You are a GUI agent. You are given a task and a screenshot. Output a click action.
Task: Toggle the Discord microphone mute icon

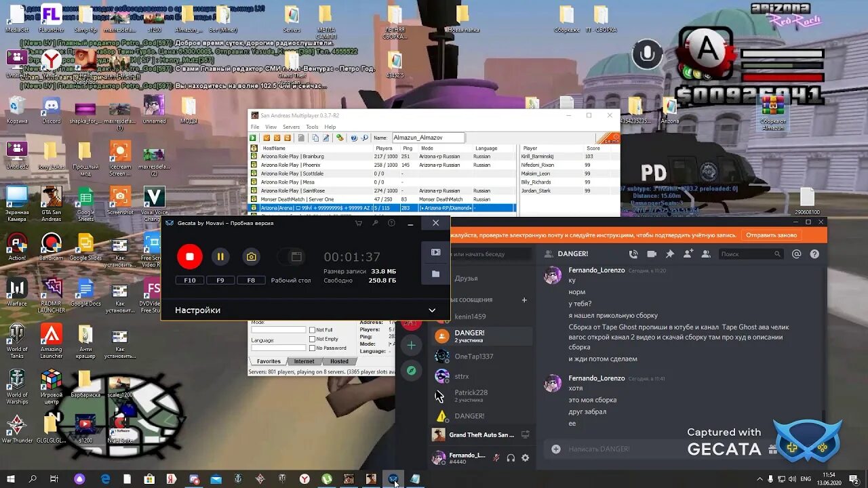(496, 458)
